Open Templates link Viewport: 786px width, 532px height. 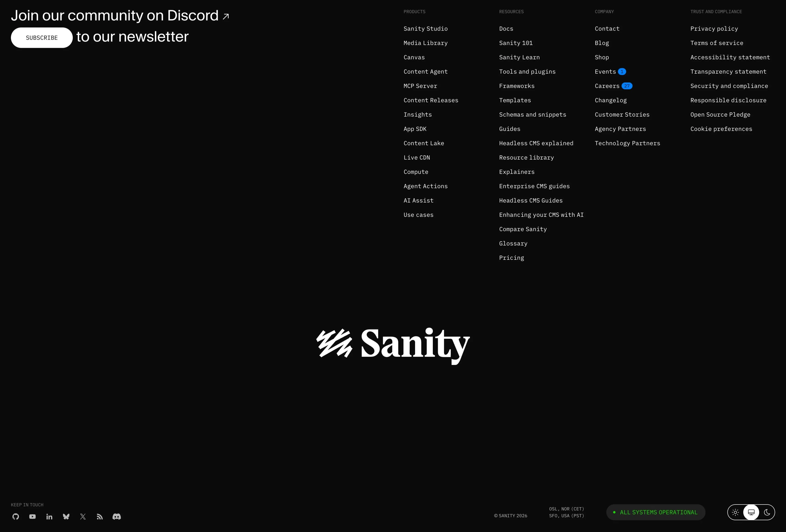click(515, 100)
